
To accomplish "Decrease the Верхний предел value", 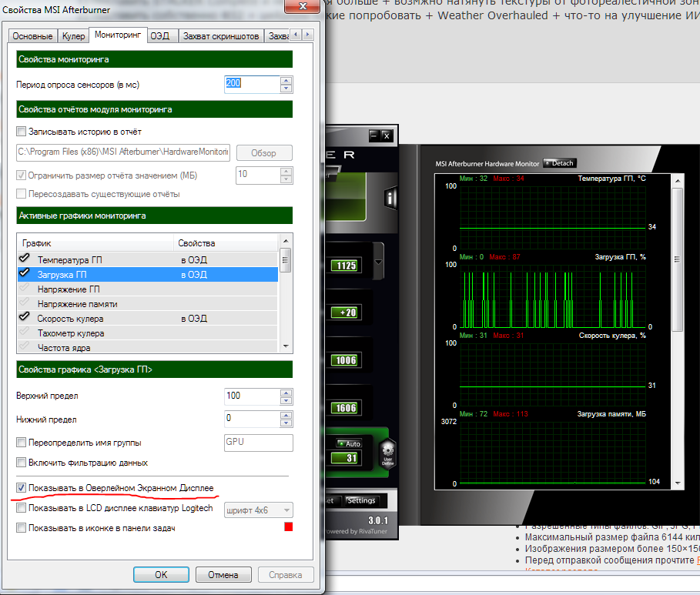I will click(286, 400).
